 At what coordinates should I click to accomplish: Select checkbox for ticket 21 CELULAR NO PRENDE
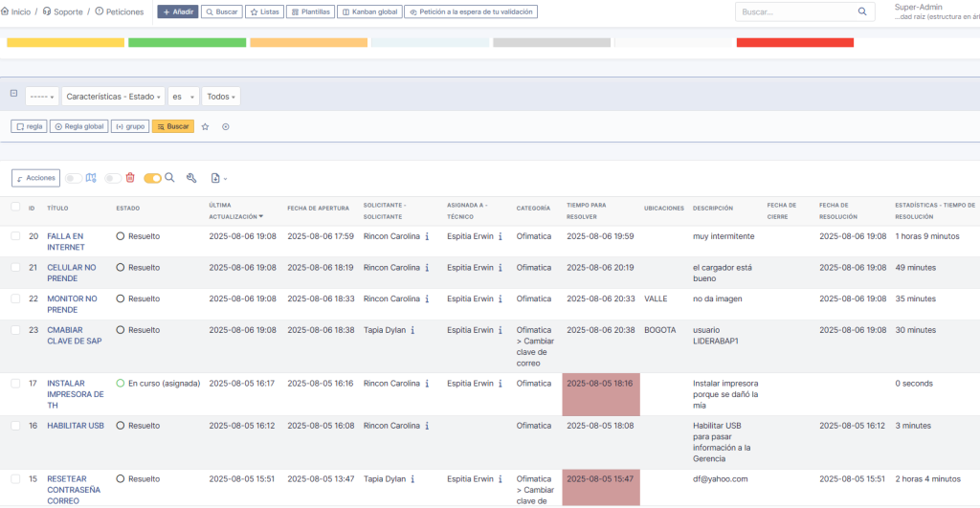15,268
